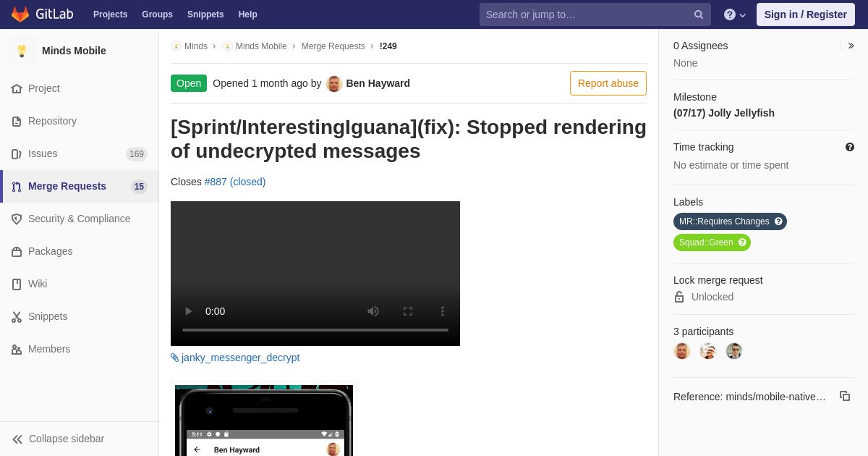Open first participant avatar
The height and width of the screenshot is (456, 868).
tap(682, 351)
